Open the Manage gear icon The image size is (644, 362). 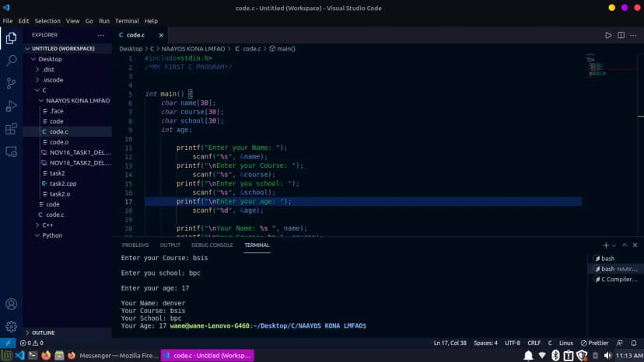pyautogui.click(x=12, y=326)
